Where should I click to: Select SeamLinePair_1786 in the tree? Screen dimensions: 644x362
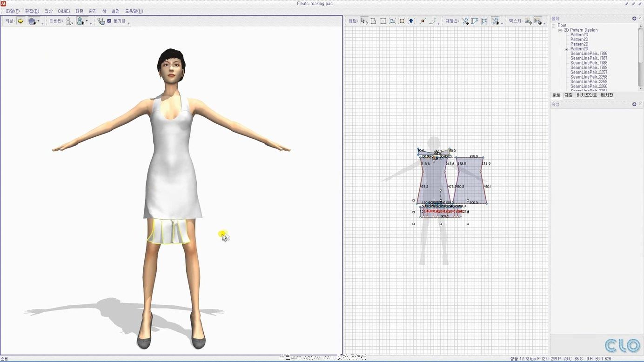(589, 54)
